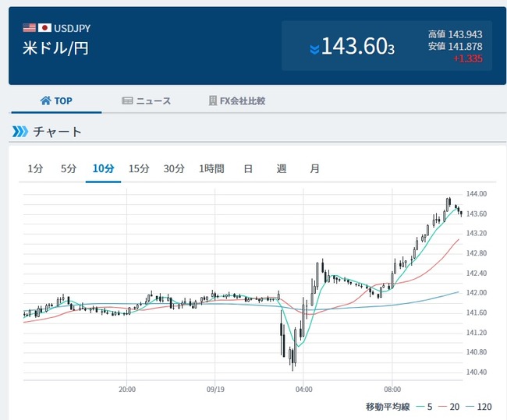Click the building icon beside FX会社比較
The width and height of the screenshot is (507, 420).
tap(213, 101)
